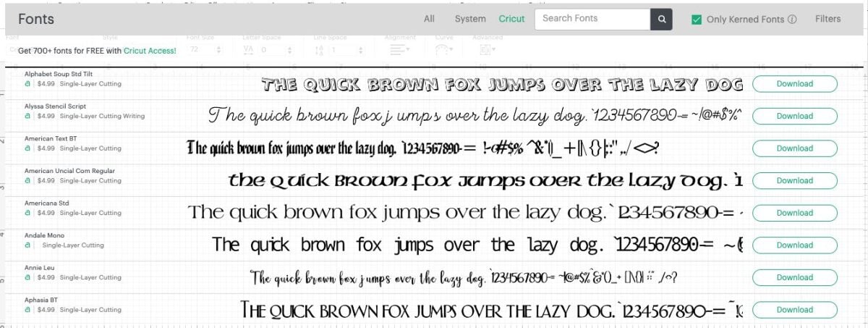Download the Alyssa Stencil Script font
Screen dimensions: 868x328
[795, 116]
